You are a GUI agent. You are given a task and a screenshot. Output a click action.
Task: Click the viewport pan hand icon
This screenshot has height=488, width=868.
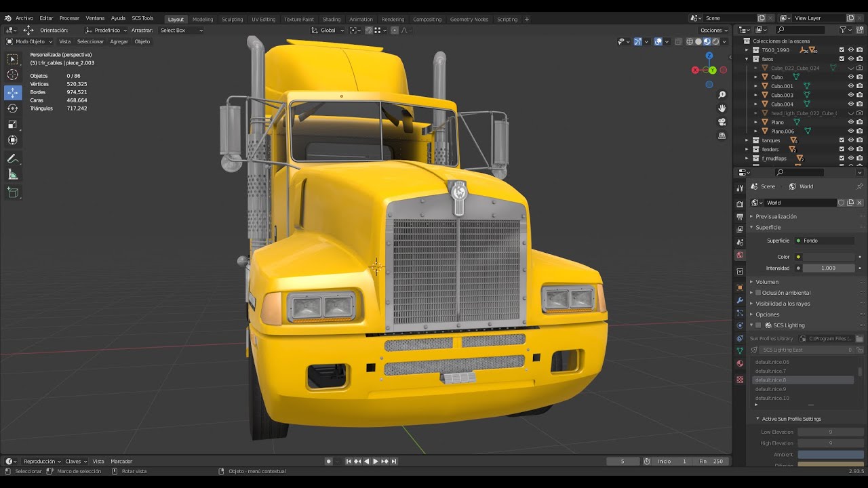pyautogui.click(x=722, y=108)
